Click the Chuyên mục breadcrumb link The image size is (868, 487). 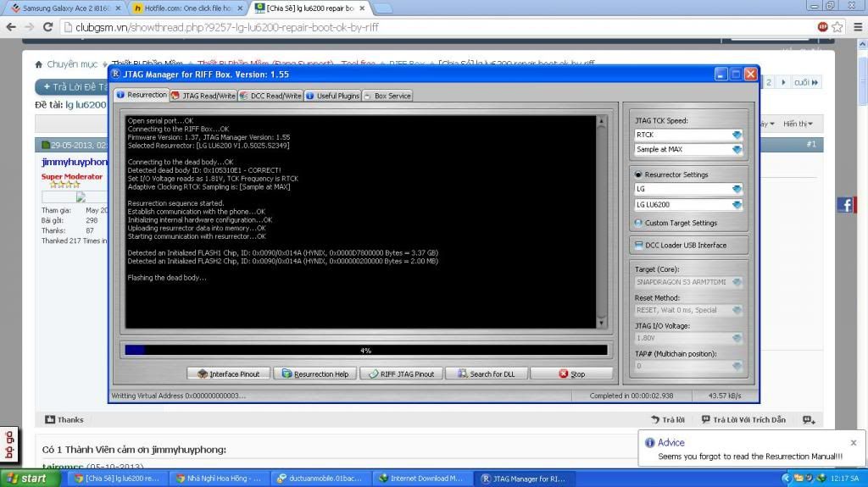coord(72,64)
